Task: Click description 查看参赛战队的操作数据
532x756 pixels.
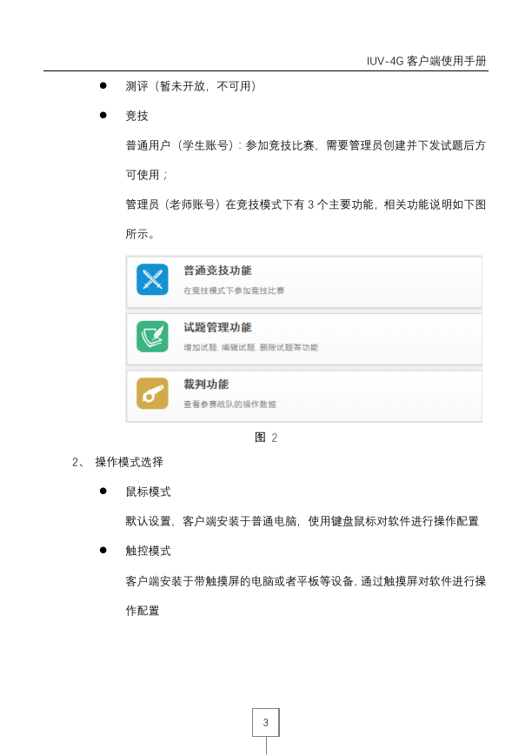Action: coord(229,405)
